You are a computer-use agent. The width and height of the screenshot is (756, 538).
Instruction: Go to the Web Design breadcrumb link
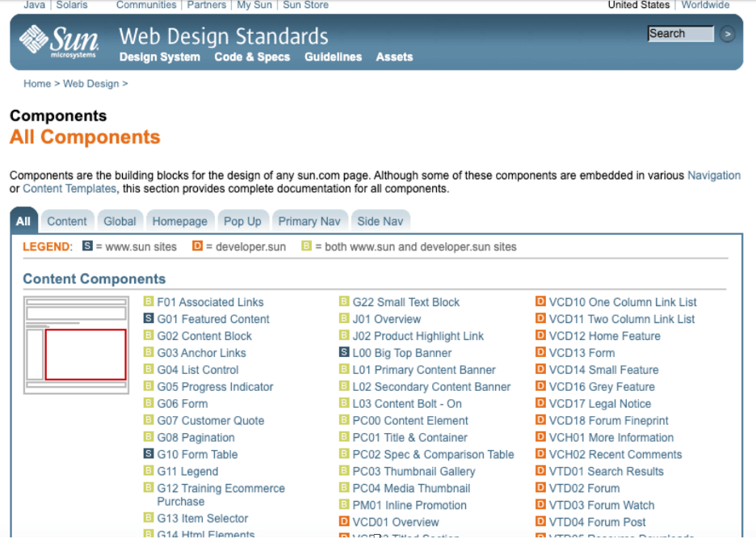(x=91, y=84)
